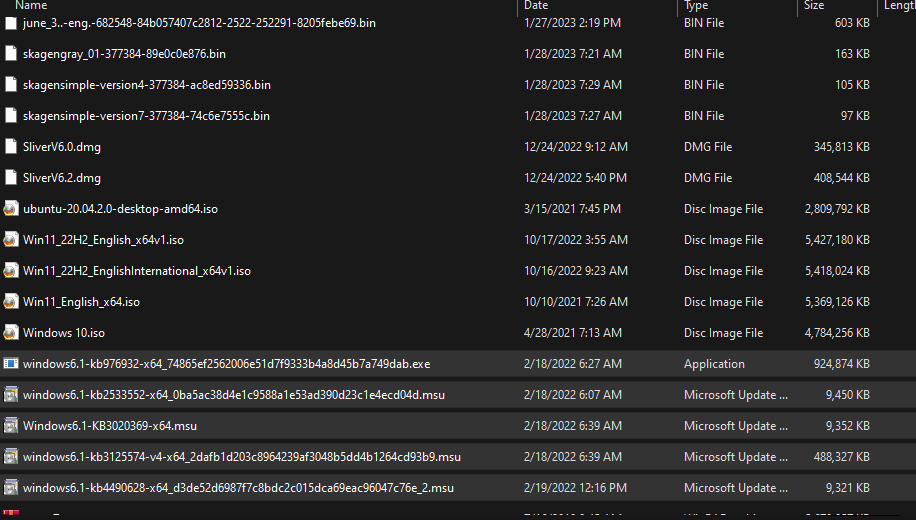Click the Win11_22H2_EnglishInternational disc icon
Screen dimensions: 916x520
[x=11, y=271]
